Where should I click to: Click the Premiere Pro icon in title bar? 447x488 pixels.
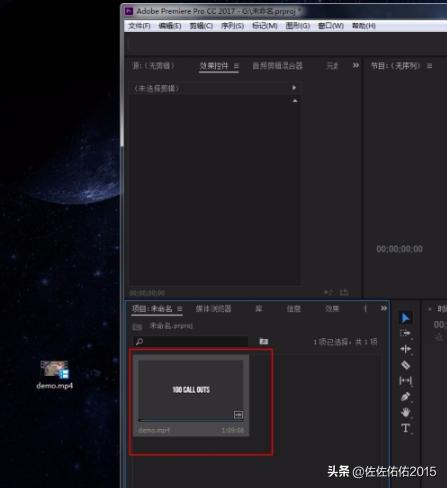(x=129, y=11)
